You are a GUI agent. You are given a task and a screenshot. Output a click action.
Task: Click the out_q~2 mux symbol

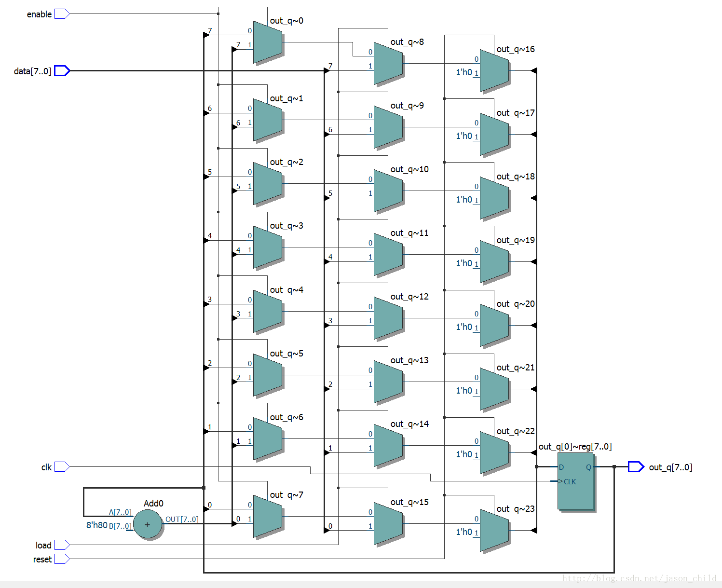268,184
